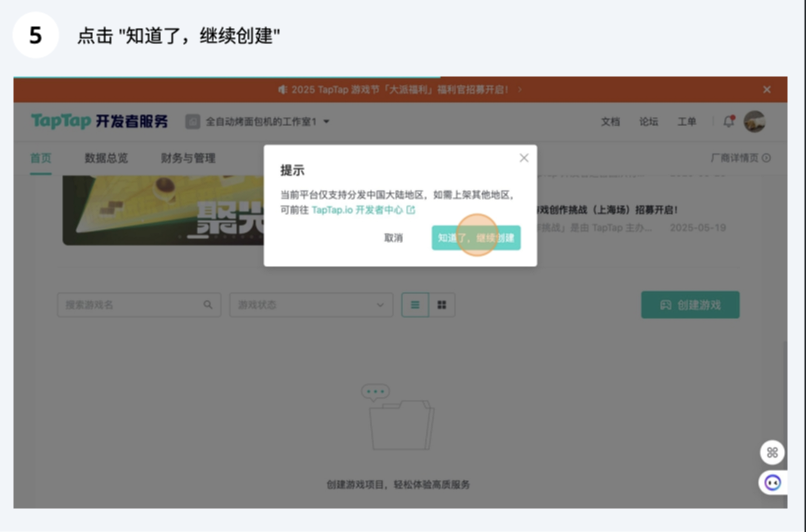Switch to the 财务与管理 tab

[x=188, y=158]
